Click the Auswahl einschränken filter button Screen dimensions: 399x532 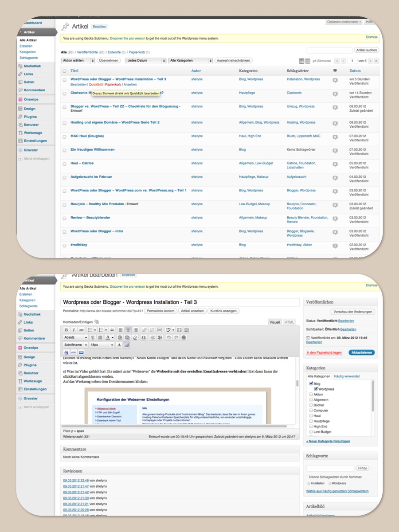233,61
